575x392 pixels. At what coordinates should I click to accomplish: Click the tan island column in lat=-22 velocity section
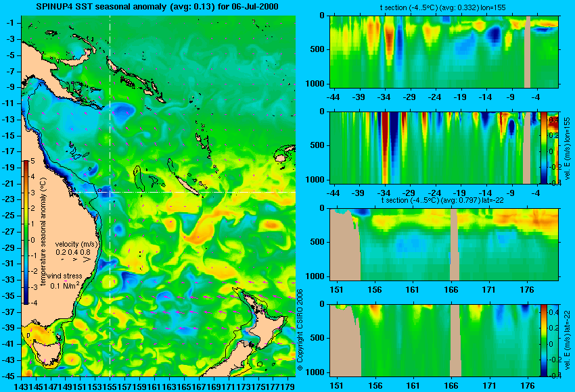tap(455, 341)
